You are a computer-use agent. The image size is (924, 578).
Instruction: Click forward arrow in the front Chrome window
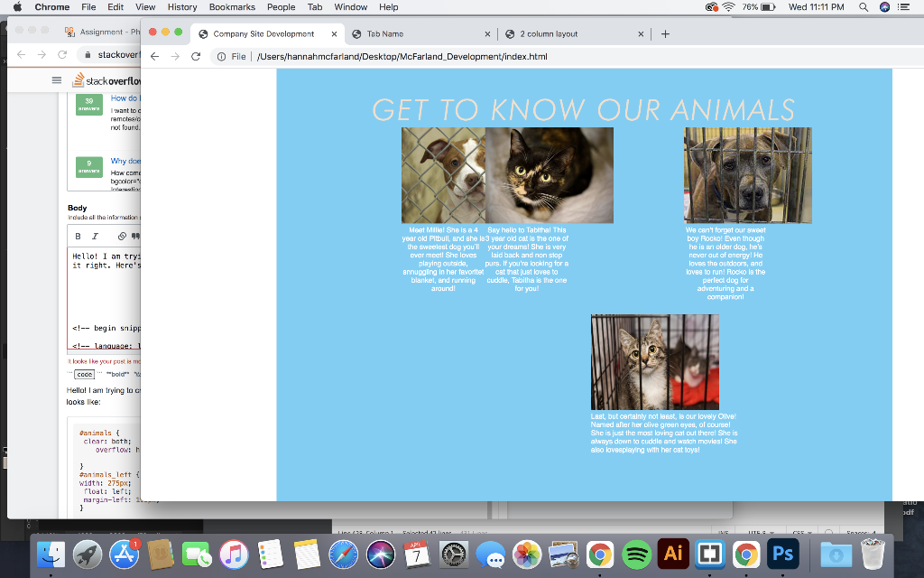point(175,57)
